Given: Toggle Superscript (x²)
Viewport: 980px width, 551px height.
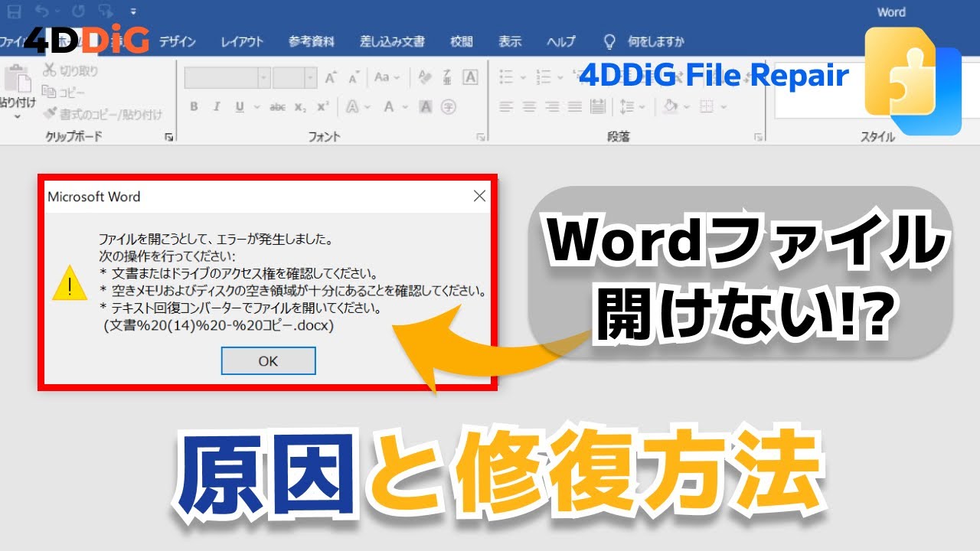Looking at the screenshot, I should pyautogui.click(x=323, y=107).
